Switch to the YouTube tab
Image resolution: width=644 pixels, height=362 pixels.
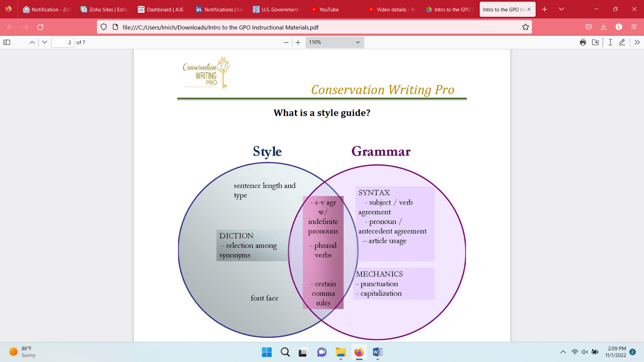tap(324, 9)
